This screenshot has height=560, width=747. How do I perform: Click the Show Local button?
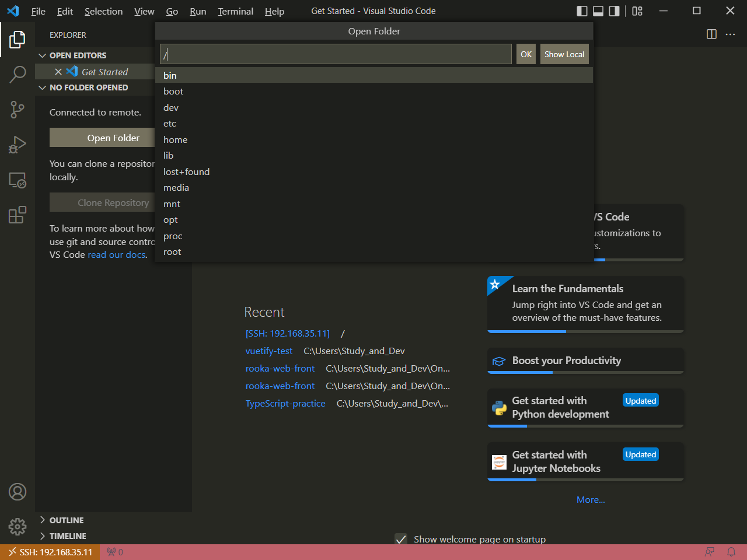tap(564, 54)
